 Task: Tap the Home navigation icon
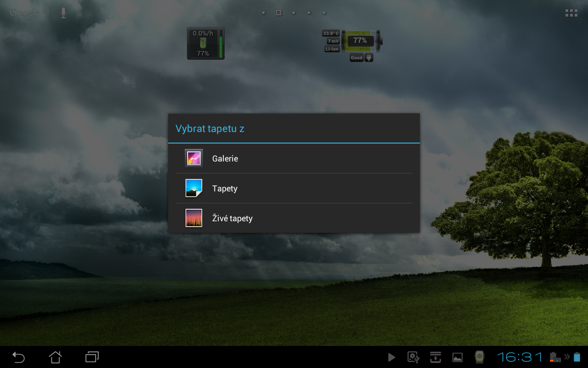[x=55, y=357]
